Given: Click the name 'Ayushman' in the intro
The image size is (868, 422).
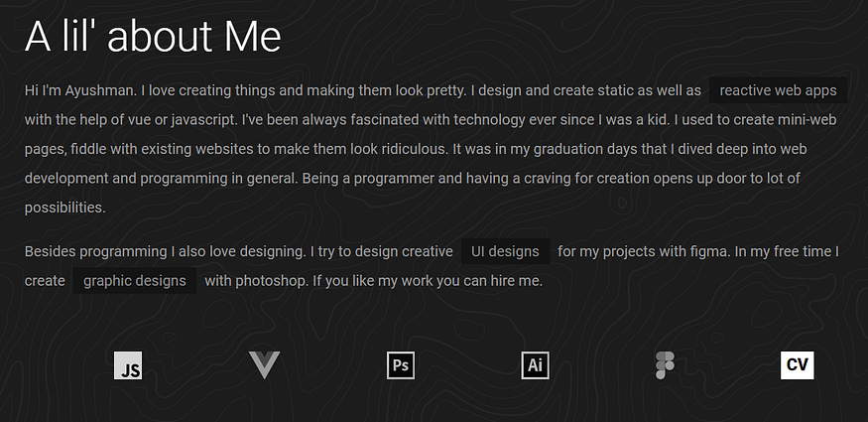Looking at the screenshot, I should (99, 90).
